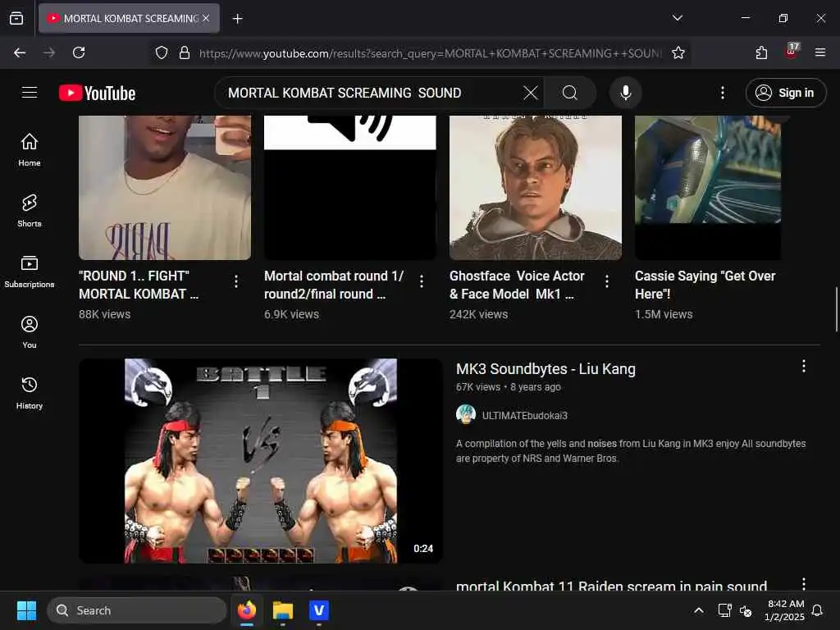Viewport: 840px width, 630px height.
Task: Click the network display tray icon
Action: tap(724, 610)
